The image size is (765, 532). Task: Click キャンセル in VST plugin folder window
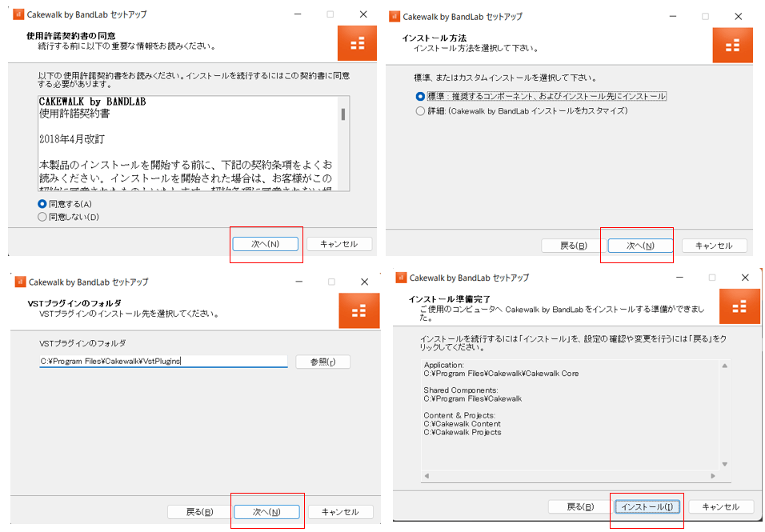340,512
